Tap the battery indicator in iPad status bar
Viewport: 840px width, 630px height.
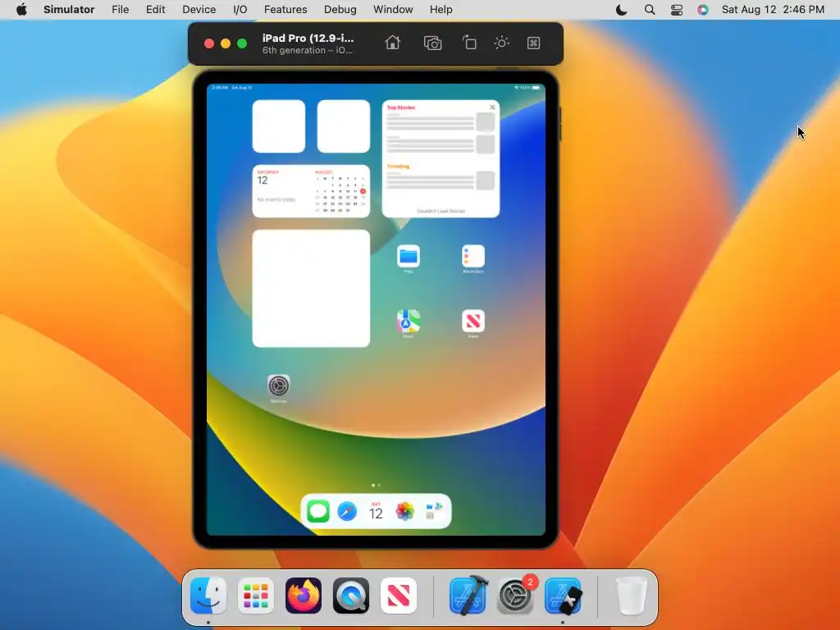[x=536, y=87]
